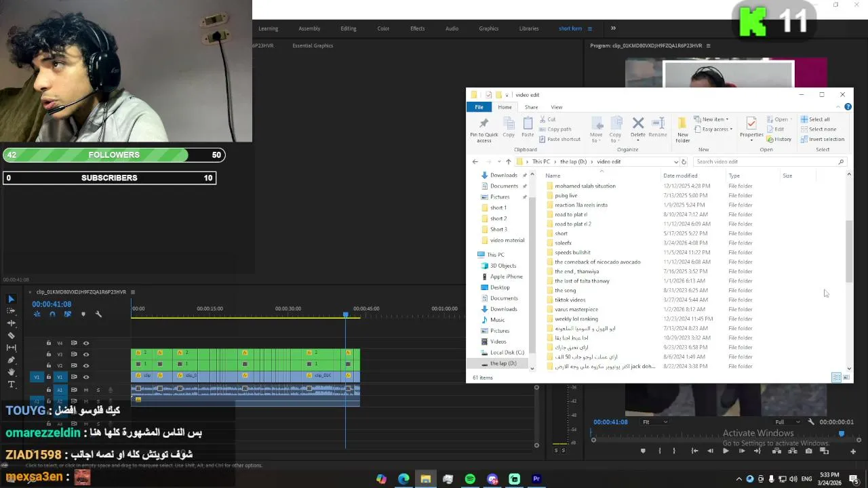Viewport: 868px width, 488px height.
Task: Open Spotify from the taskbar
Action: (470, 479)
